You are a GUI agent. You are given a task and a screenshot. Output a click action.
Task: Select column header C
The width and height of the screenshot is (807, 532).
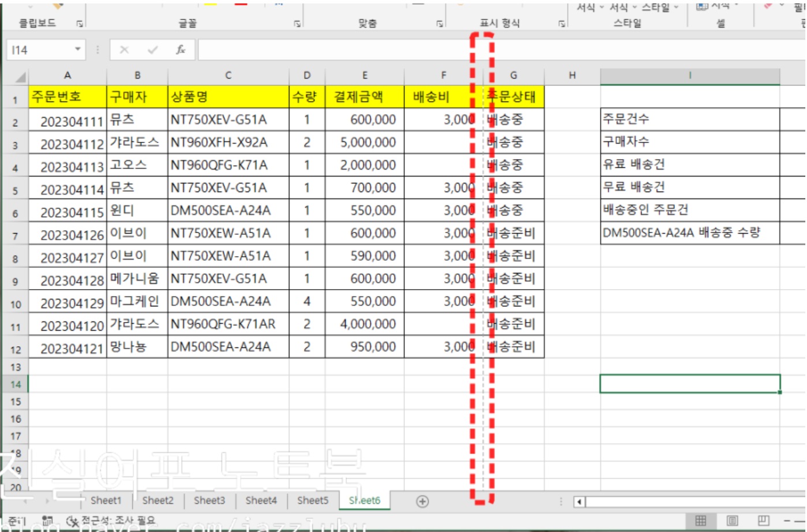pos(228,76)
